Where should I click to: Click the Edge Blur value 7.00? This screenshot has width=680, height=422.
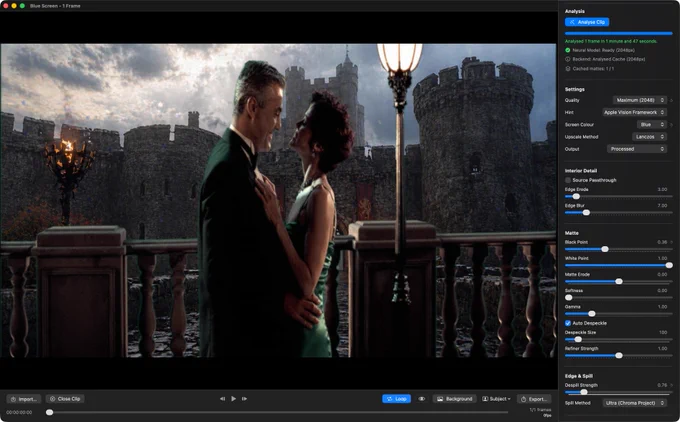click(x=662, y=206)
